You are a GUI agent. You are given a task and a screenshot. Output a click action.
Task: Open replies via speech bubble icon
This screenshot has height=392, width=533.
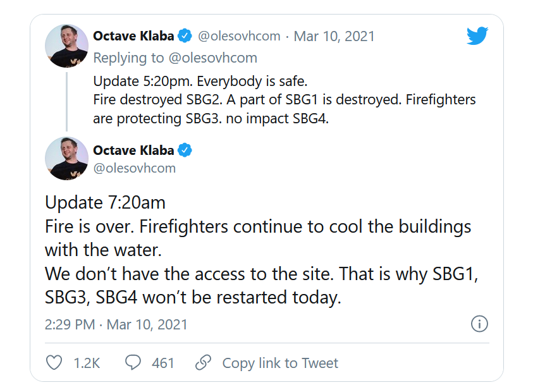[133, 362]
